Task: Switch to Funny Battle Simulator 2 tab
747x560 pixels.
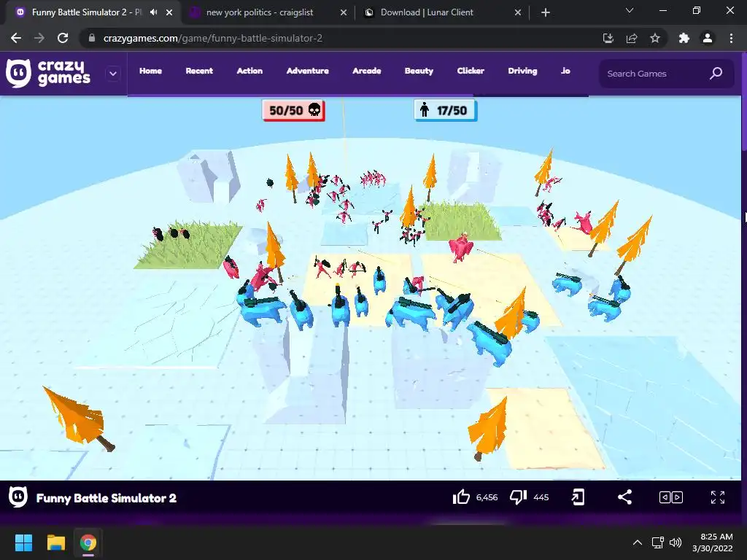Action: click(86, 12)
